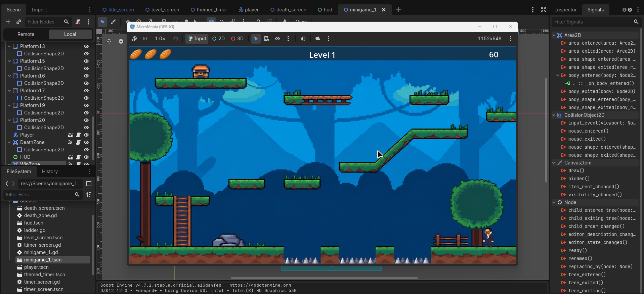Toggle the Platform17 eye icon
Image resolution: width=644 pixels, height=294 pixels.
pyautogui.click(x=86, y=91)
